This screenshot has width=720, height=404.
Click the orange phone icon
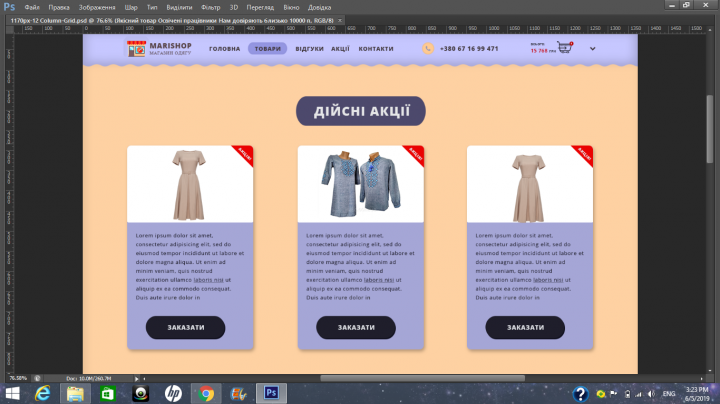point(428,48)
